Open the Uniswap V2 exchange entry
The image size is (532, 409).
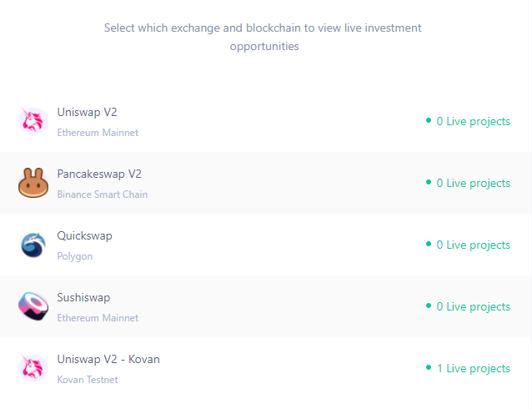266,121
